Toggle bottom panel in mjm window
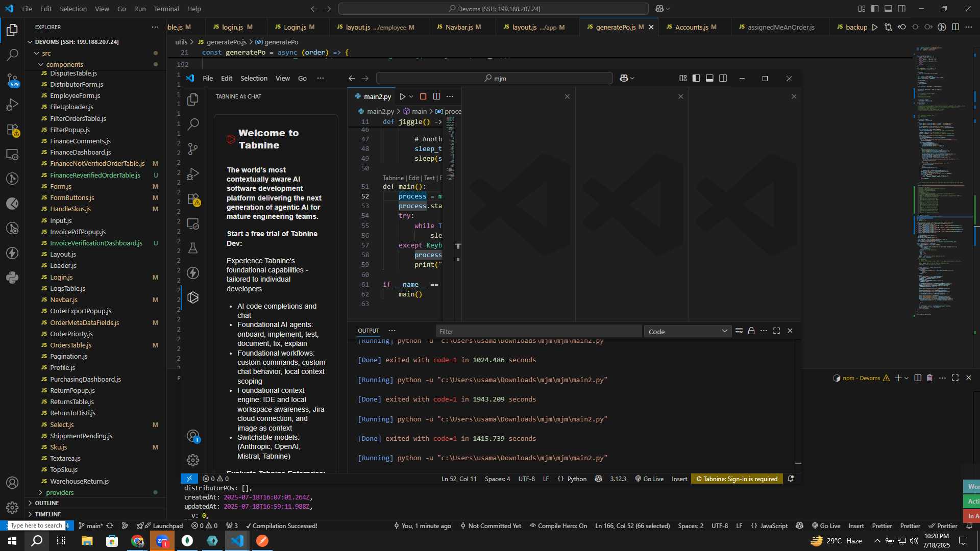 [x=709, y=78]
